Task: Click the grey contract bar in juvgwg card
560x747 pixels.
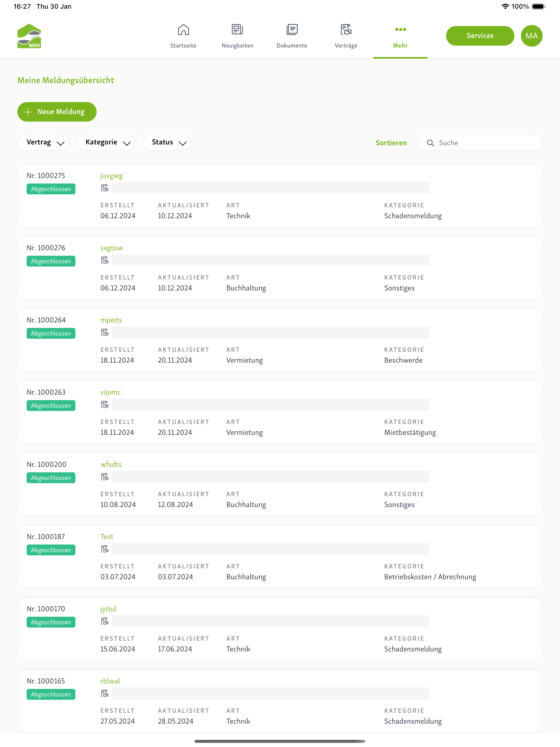Action: 271,188
